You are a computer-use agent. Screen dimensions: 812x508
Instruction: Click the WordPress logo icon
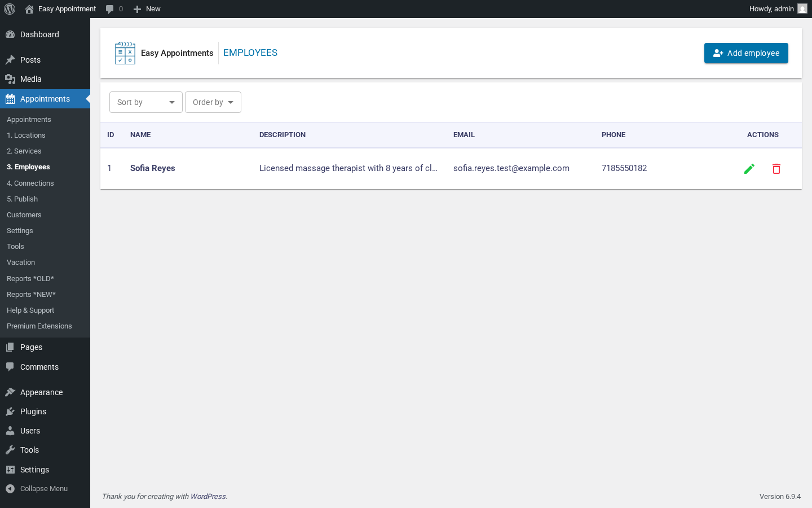coord(10,9)
